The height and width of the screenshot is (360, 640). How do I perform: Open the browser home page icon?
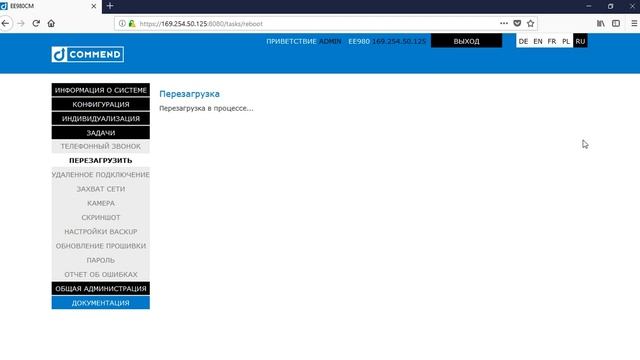[51, 23]
